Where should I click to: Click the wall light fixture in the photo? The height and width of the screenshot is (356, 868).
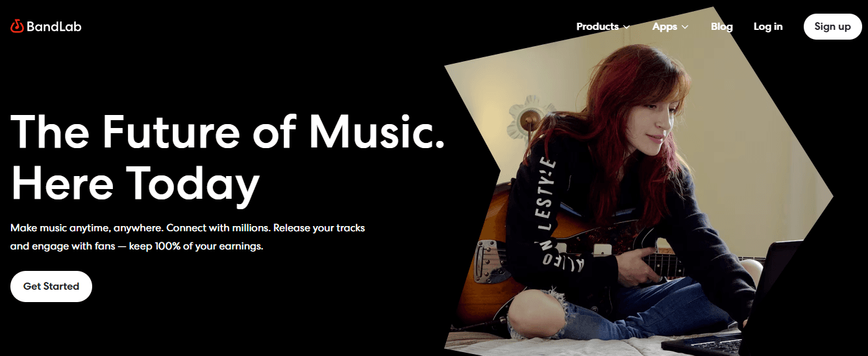pos(524,120)
